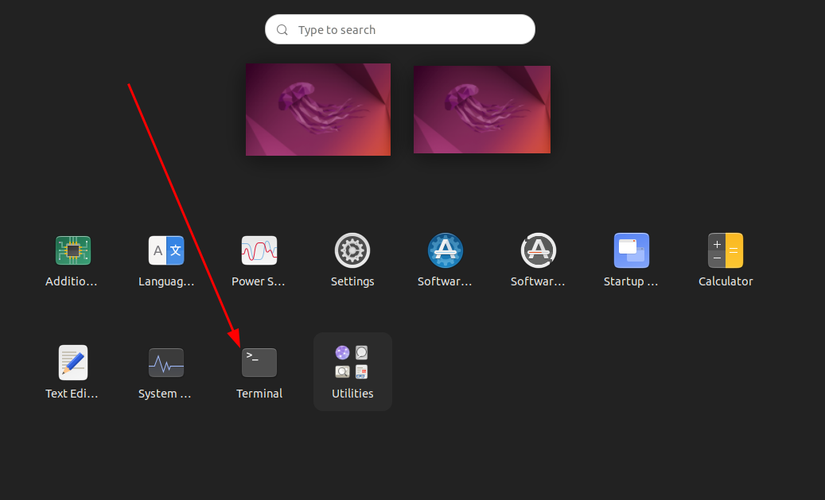Open the Terminal app
This screenshot has width=825, height=500.
click(x=259, y=363)
